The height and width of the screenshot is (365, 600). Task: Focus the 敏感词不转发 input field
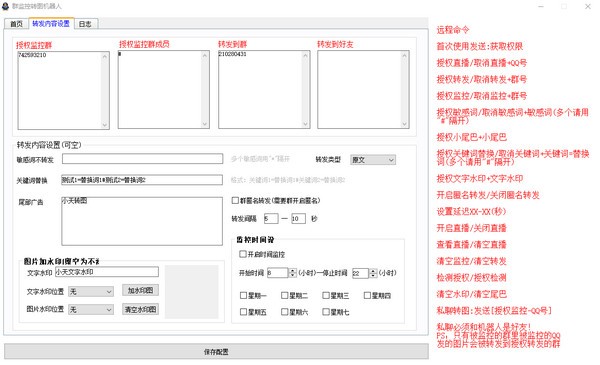[x=142, y=159]
